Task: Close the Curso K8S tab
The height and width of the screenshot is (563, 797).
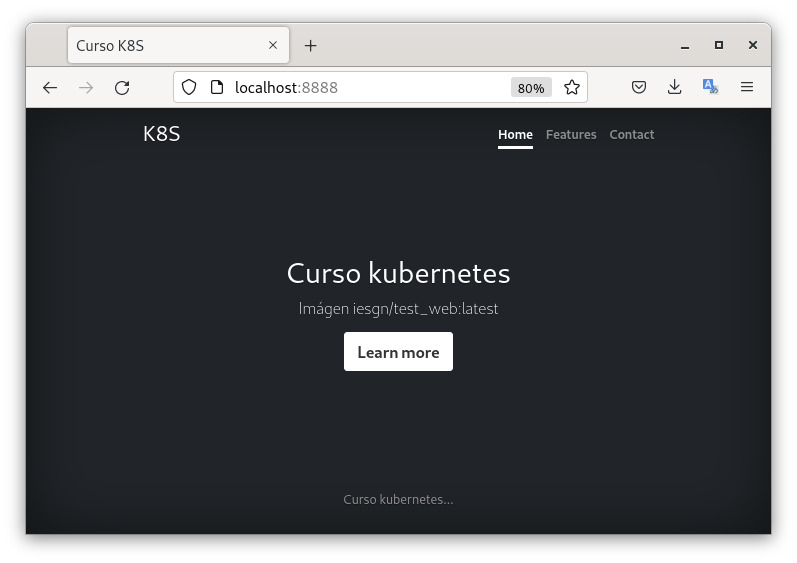Action: click(x=273, y=46)
